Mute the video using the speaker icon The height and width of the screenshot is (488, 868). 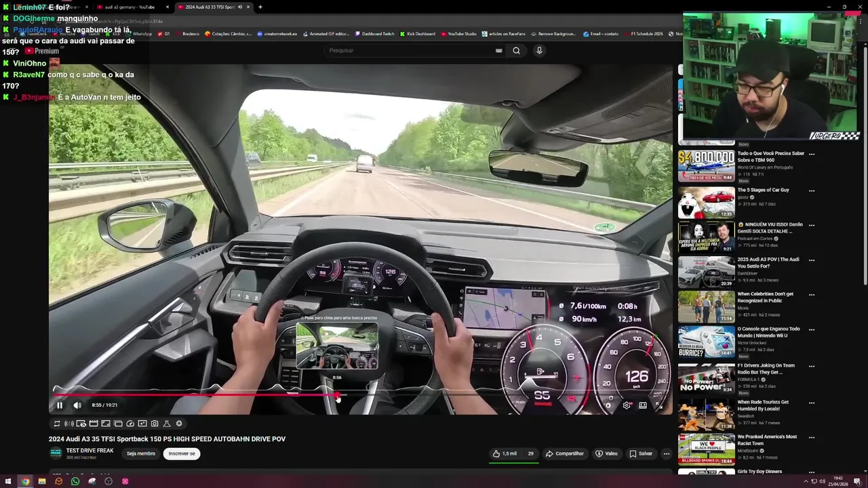point(77,405)
